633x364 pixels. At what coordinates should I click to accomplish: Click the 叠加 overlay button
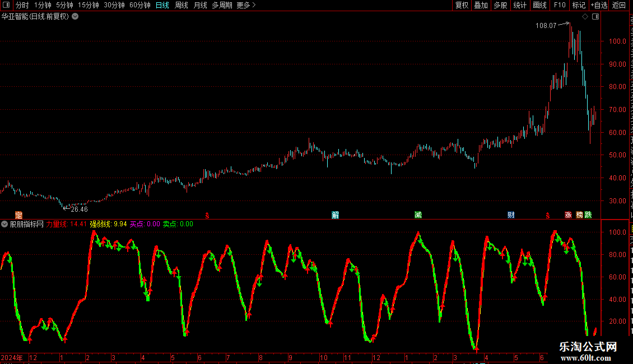[481, 5]
